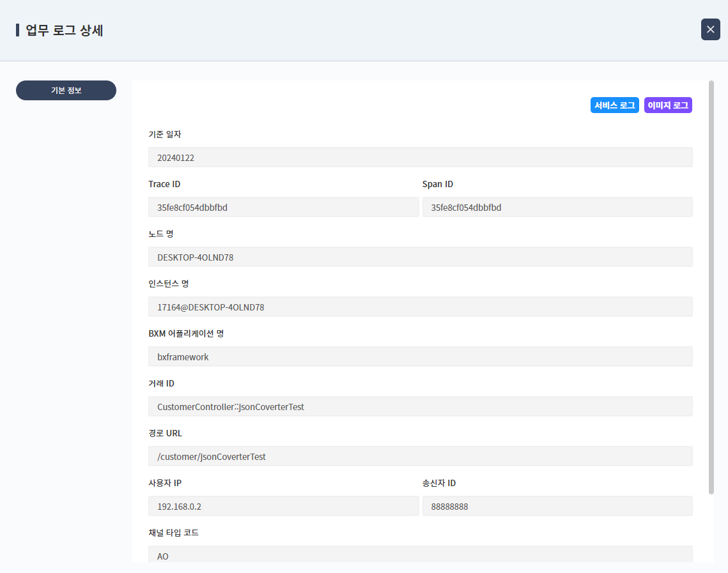Select the 노드 명 field showing DESKTOP-4OLND78
This screenshot has width=728, height=573.
pyautogui.click(x=421, y=257)
